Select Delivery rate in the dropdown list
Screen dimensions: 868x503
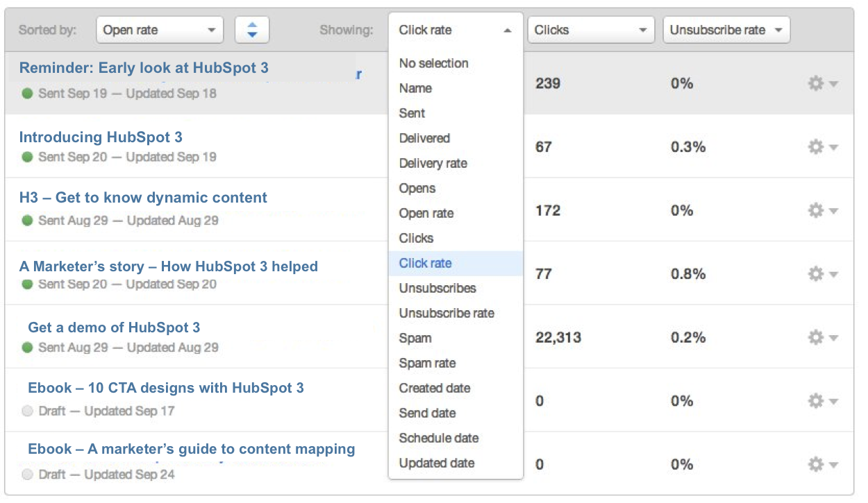433,163
